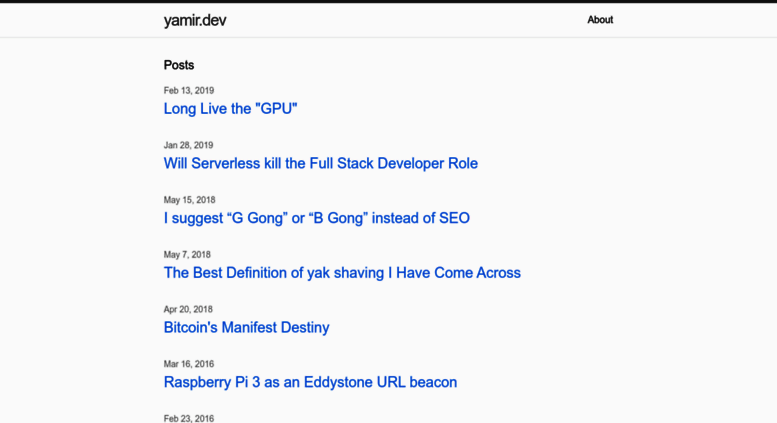Screen dimensions: 777x423
Task: Open Raspberry Pi 3 as an Eddystone URL beacon
Action: pyautogui.click(x=310, y=382)
